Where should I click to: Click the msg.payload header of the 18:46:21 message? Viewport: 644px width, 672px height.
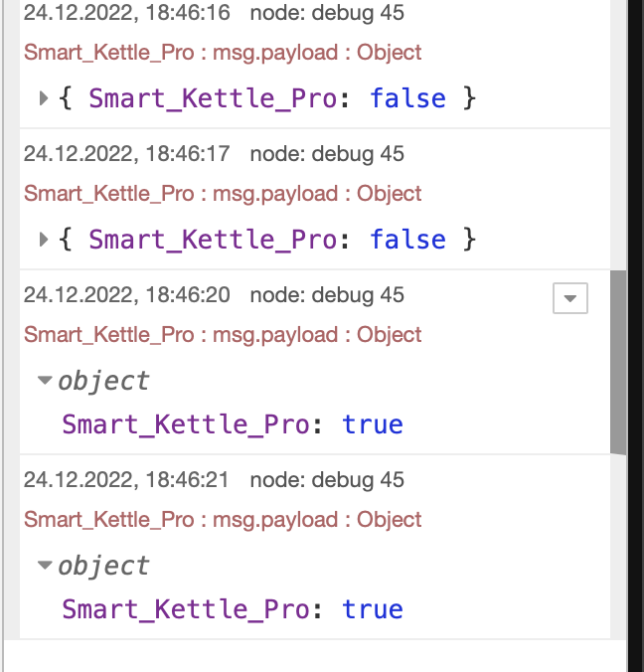pyautogui.click(x=223, y=520)
